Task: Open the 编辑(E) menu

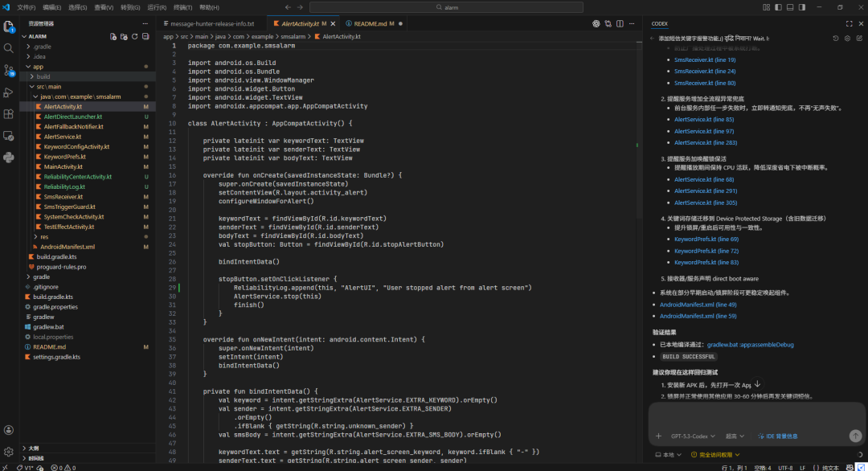Action: click(52, 7)
